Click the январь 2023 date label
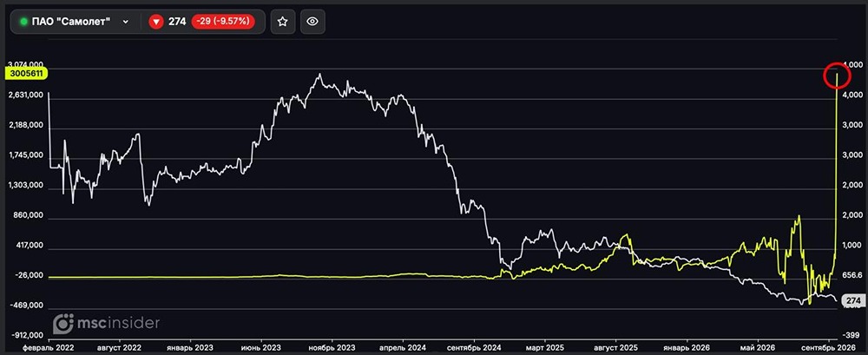Image resolution: width=868 pixels, height=355 pixels. [x=190, y=350]
